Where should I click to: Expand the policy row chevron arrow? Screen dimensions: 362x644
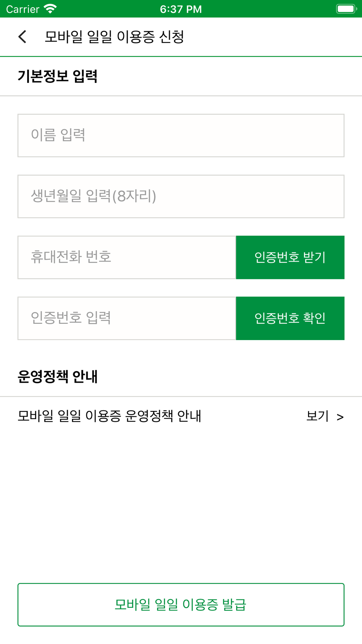click(x=340, y=417)
